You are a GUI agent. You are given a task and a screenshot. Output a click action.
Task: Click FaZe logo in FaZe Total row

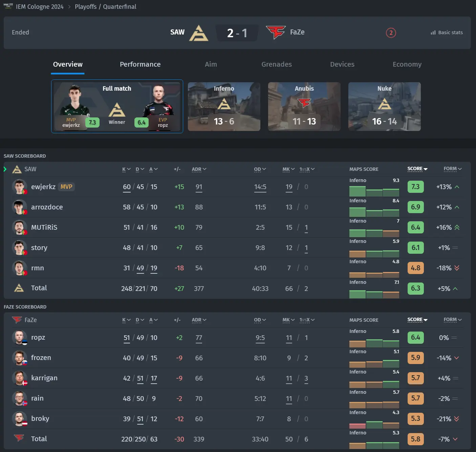pyautogui.click(x=19, y=438)
